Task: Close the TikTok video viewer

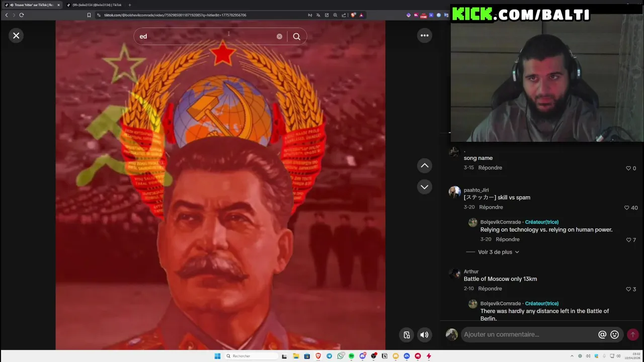Action: point(16,36)
